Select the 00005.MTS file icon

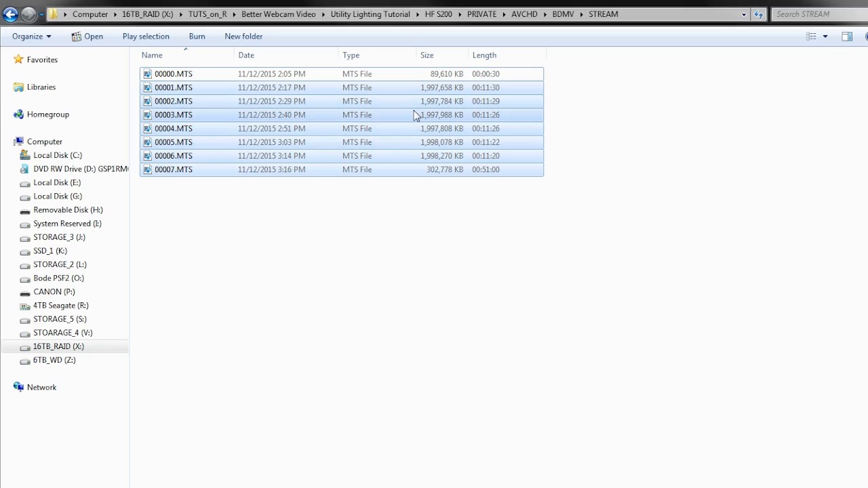[x=147, y=142]
